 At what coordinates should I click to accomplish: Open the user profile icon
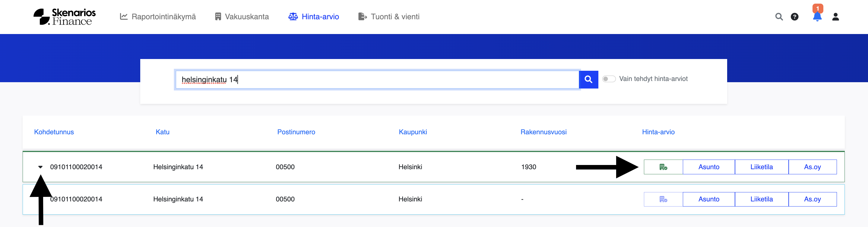click(835, 17)
